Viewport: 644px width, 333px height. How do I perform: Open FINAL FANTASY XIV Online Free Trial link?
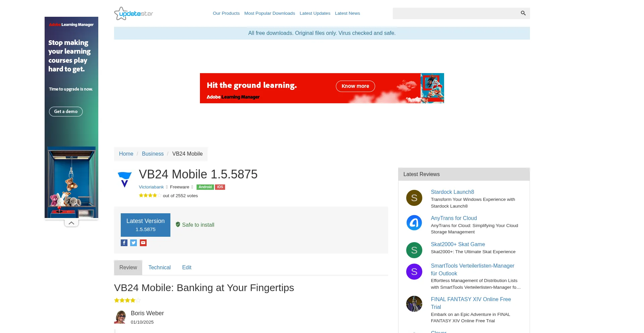tap(471, 303)
